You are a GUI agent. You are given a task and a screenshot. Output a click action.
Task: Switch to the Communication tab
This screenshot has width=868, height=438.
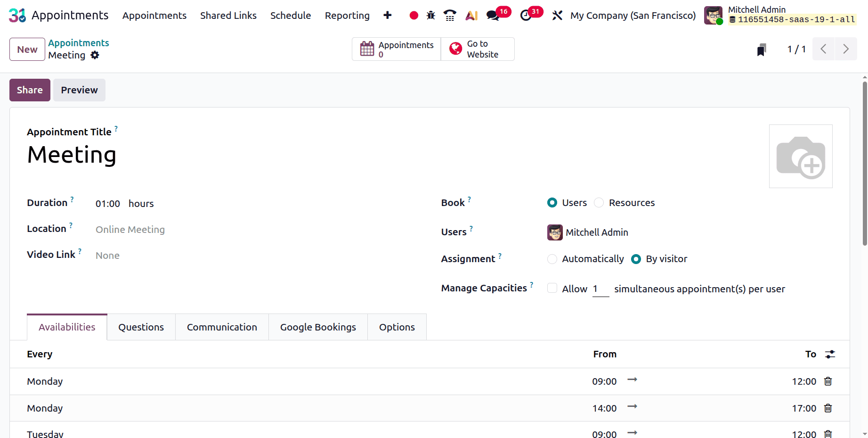(x=222, y=327)
